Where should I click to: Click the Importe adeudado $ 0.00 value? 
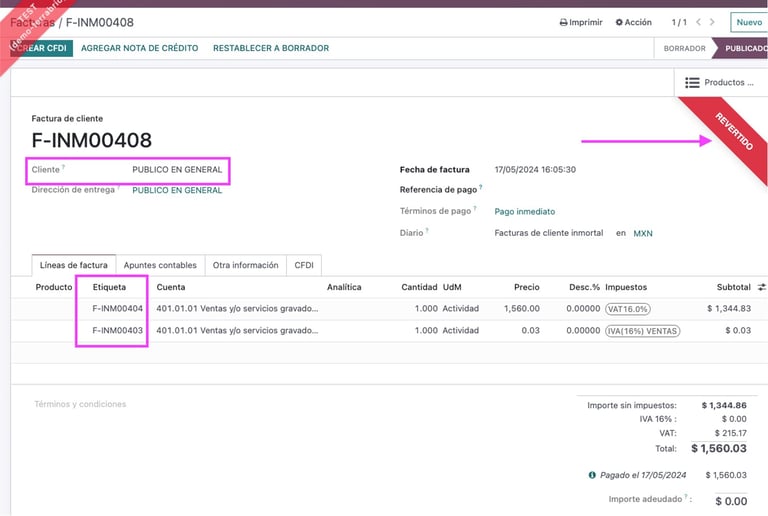[731, 501]
